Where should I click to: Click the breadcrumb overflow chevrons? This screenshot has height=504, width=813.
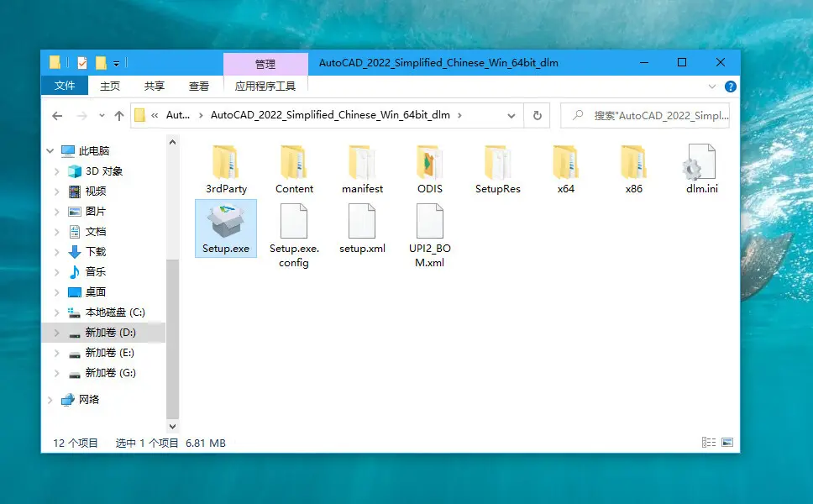(155, 115)
